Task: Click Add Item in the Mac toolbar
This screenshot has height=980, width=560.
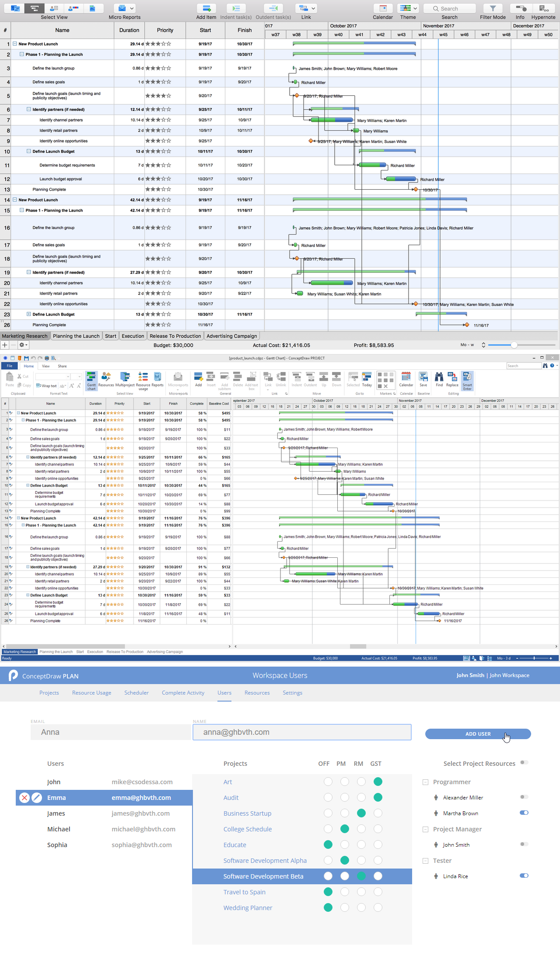Action: [x=206, y=8]
